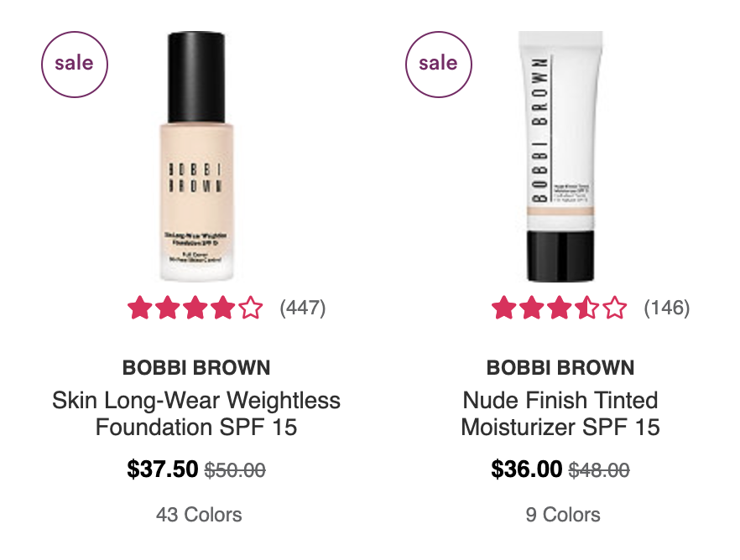Open the Skin Long-Wear Weightless Foundation SPF 15 link
Viewport: 740px width, 560px height.
click(196, 413)
